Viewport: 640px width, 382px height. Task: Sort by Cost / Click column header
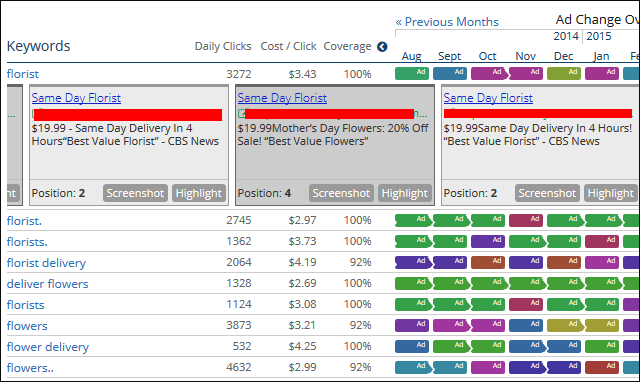289,47
